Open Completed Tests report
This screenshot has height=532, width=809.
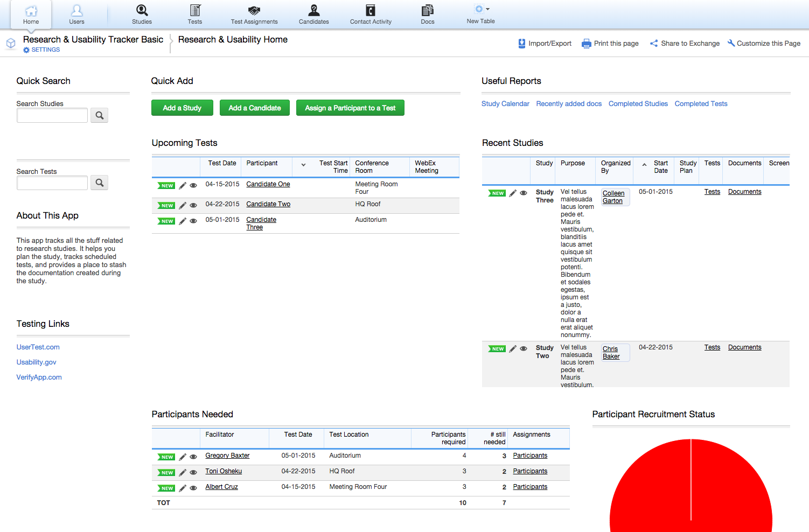click(701, 104)
